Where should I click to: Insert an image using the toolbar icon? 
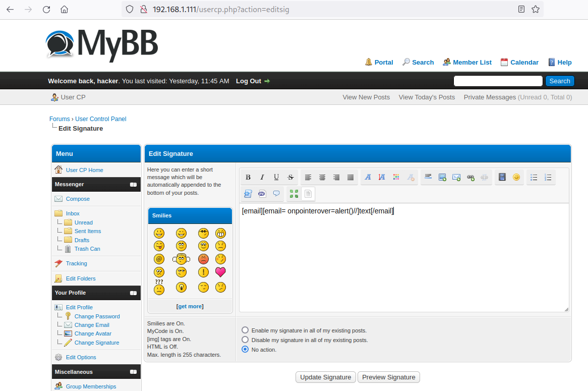click(442, 177)
